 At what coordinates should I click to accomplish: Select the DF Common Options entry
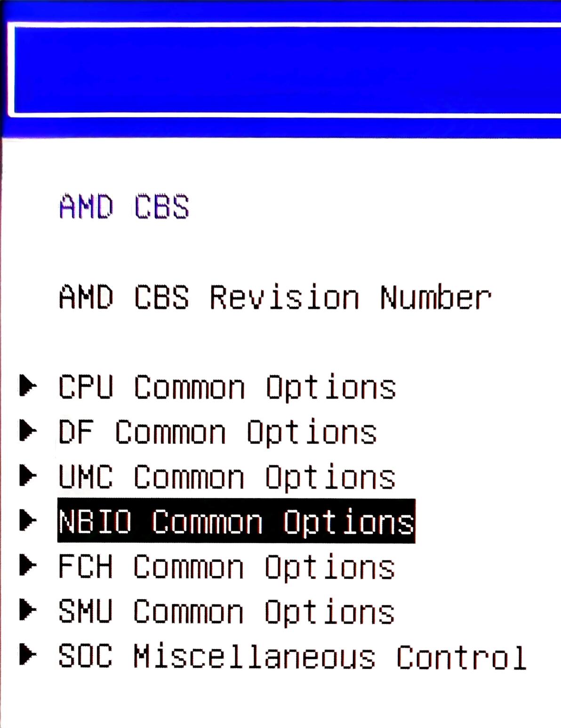click(217, 432)
